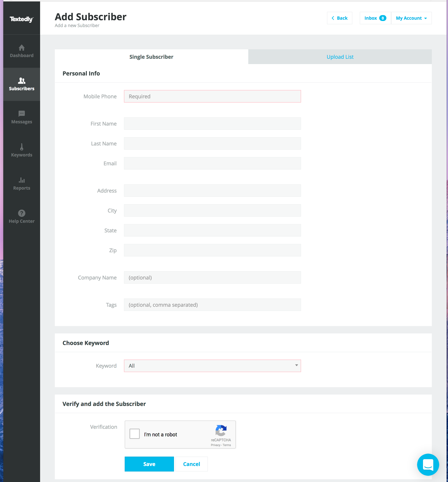Viewport: 448px width, 482px height.
Task: Click the Textedly logo
Action: 22,19
